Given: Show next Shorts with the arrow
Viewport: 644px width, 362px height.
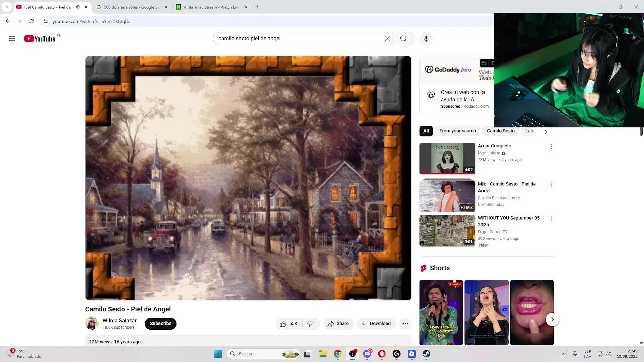Looking at the screenshot, I should 552,319.
